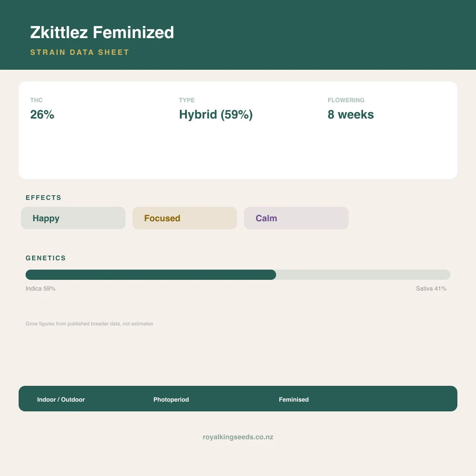The width and height of the screenshot is (476, 476).
Task: Click the Sativa 41% label
Action: coord(431,288)
